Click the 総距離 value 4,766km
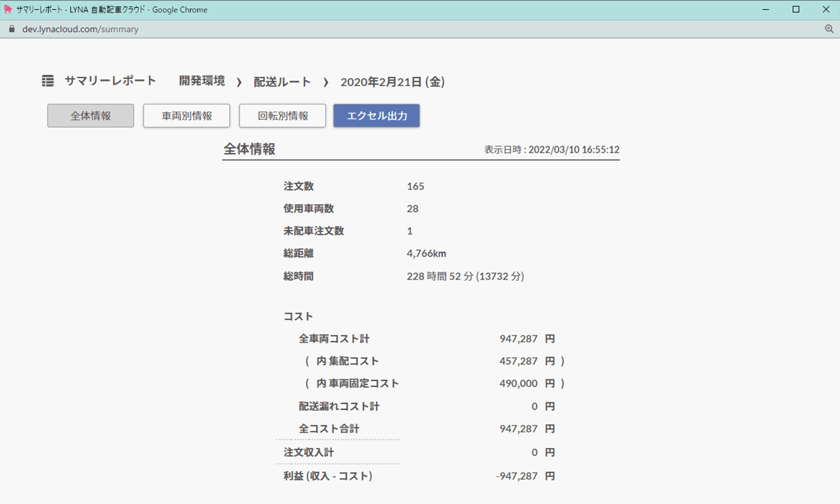The width and height of the screenshot is (840, 504). point(427,254)
